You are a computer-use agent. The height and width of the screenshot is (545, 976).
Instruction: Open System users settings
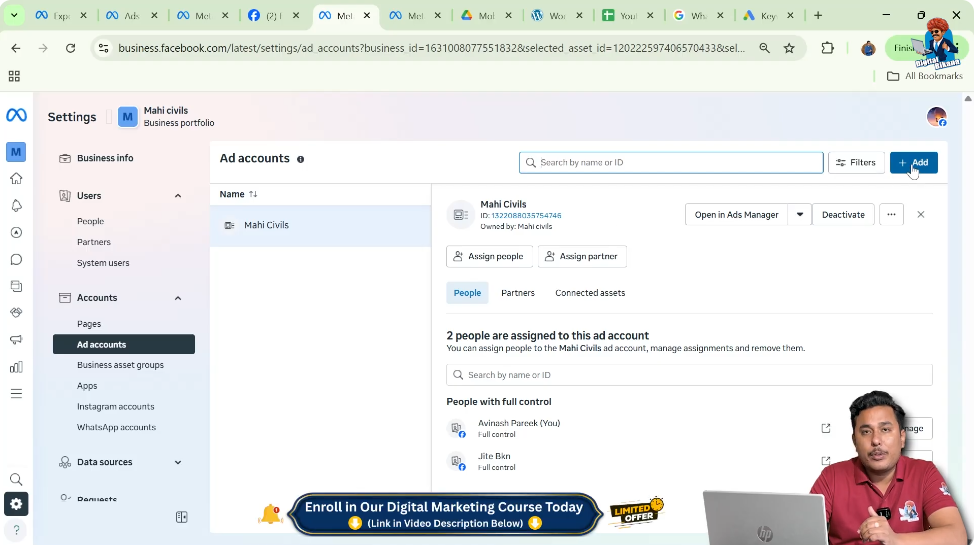[103, 263]
